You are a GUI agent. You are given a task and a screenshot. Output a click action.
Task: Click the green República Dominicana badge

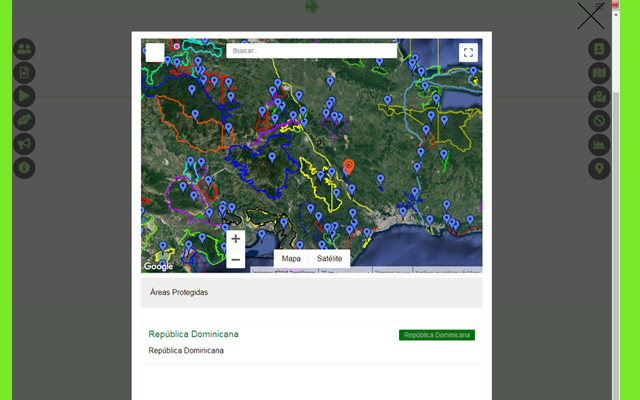coord(436,335)
